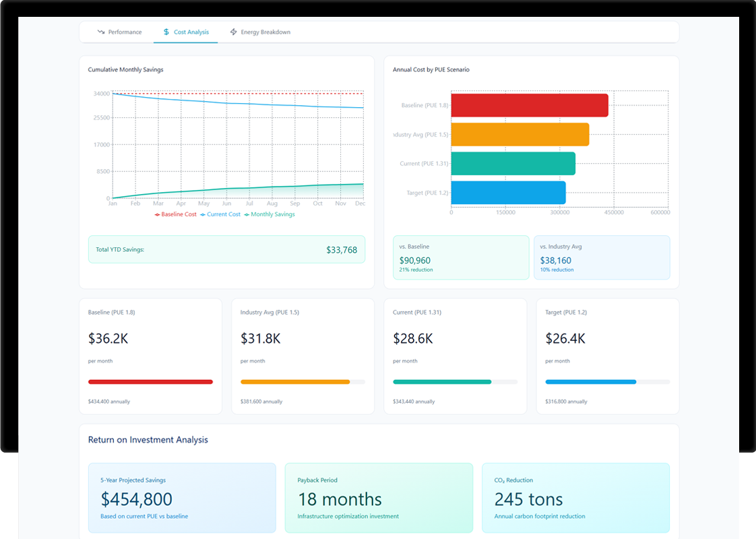Click the Total YTD Savings amount of $33,768
This screenshot has width=756, height=539.
(342, 249)
